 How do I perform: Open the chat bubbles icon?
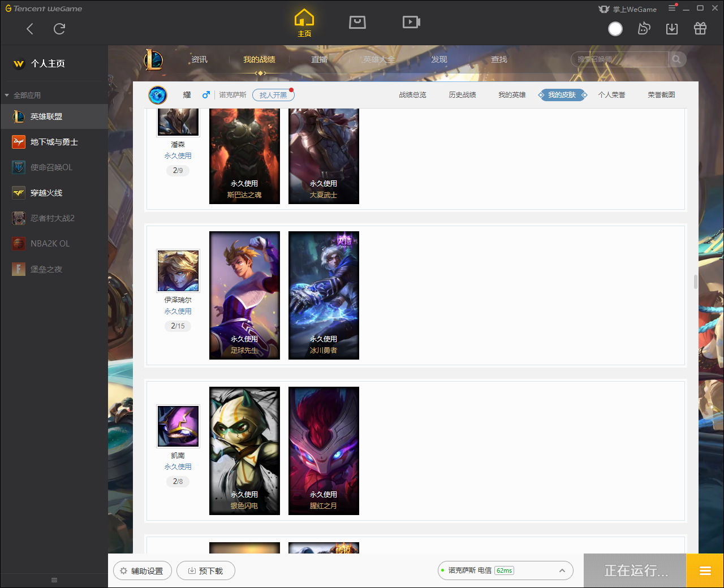[x=644, y=29]
